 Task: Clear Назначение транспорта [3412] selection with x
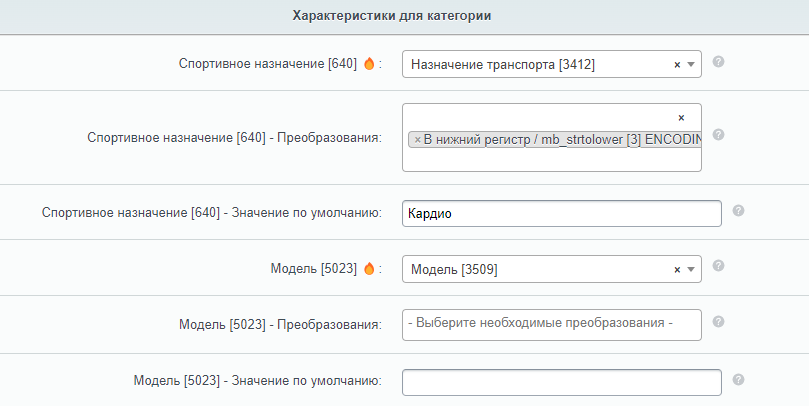(x=677, y=64)
